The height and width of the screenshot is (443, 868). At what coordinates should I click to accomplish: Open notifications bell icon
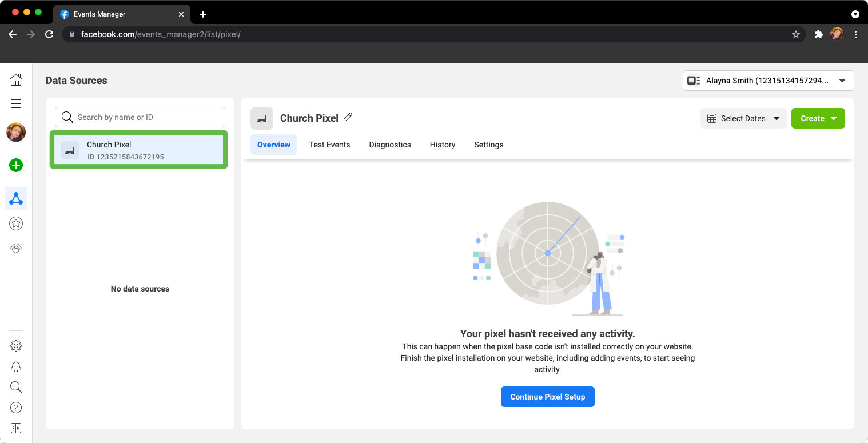[16, 366]
